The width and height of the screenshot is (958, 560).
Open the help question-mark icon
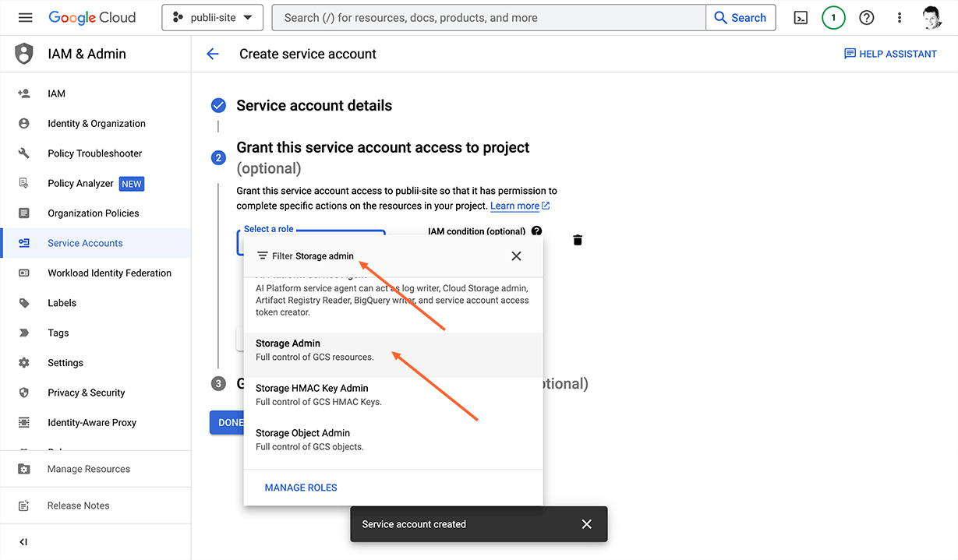866,17
